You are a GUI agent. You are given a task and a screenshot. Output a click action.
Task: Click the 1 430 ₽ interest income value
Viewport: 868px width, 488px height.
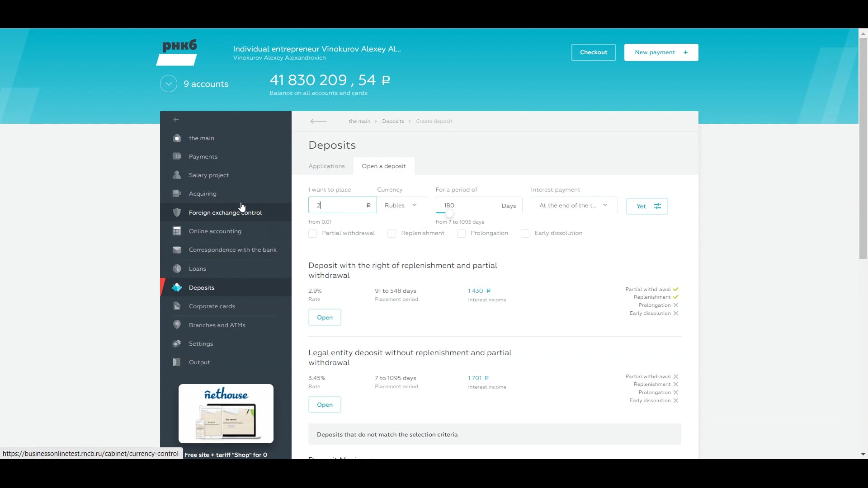coord(479,291)
